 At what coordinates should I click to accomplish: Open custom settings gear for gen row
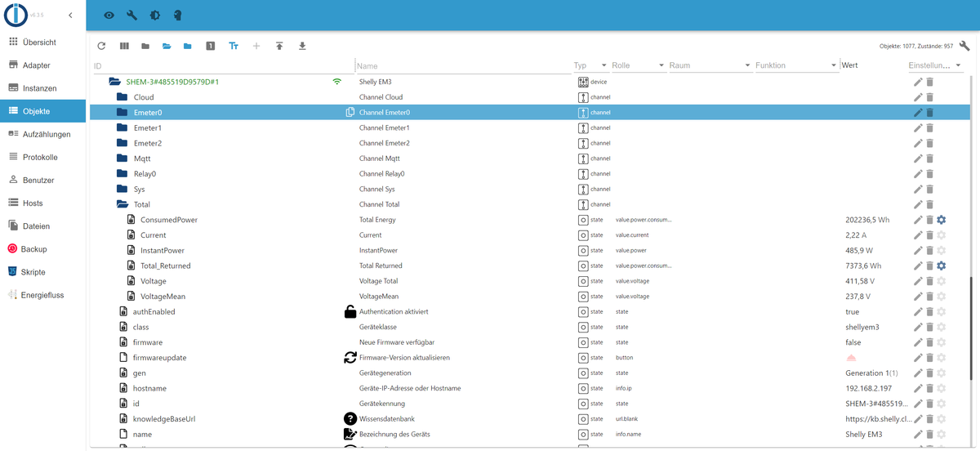941,373
